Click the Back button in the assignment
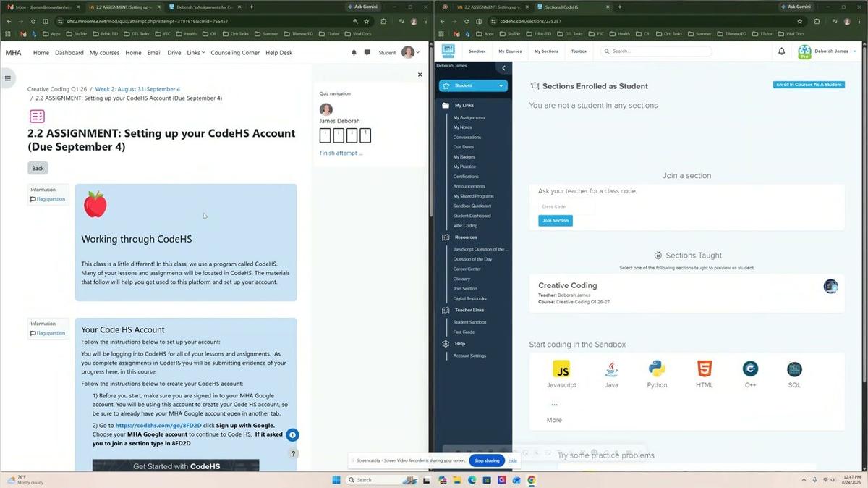This screenshot has height=488, width=868. point(38,168)
